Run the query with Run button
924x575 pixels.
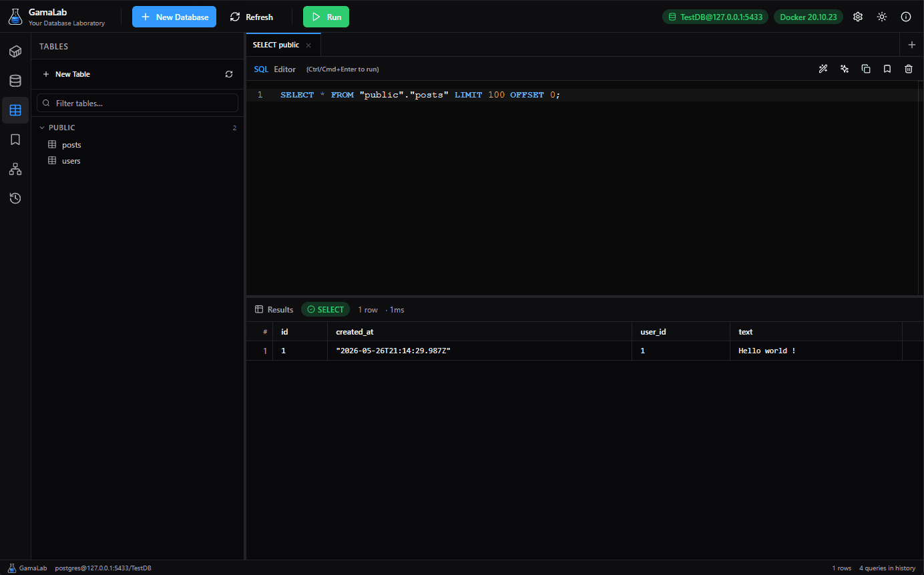(326, 17)
